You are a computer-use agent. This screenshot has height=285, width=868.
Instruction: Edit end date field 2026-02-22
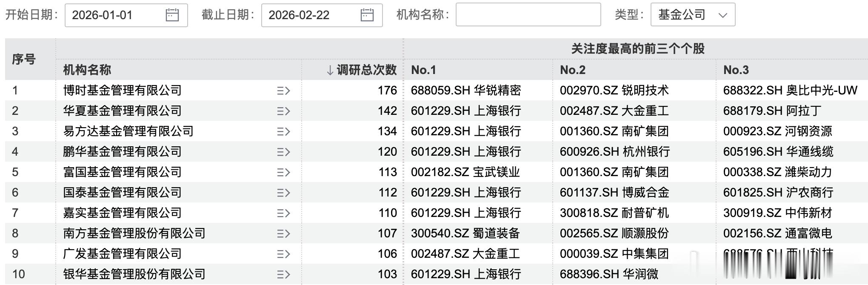coord(322,15)
